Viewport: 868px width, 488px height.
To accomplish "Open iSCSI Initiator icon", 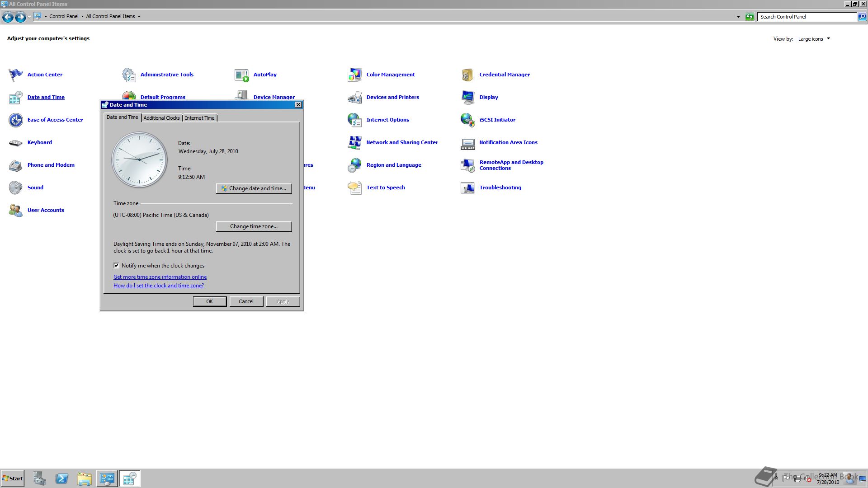I will pos(468,120).
